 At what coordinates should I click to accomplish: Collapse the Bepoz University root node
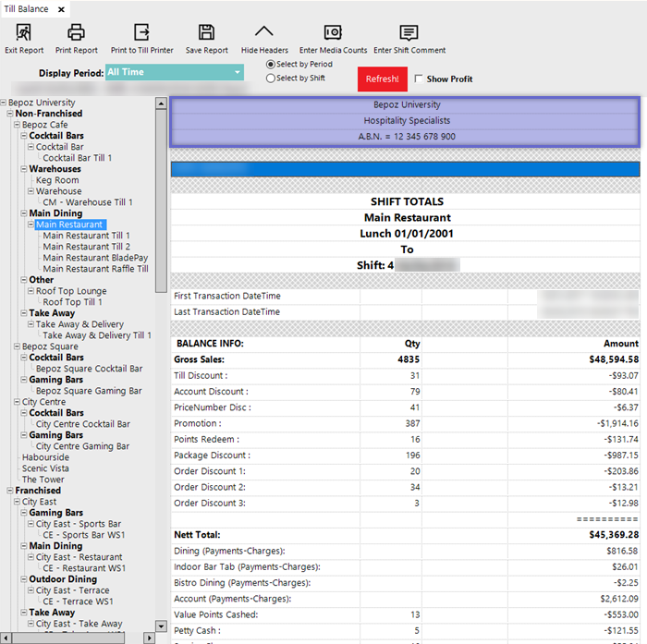tap(4, 103)
